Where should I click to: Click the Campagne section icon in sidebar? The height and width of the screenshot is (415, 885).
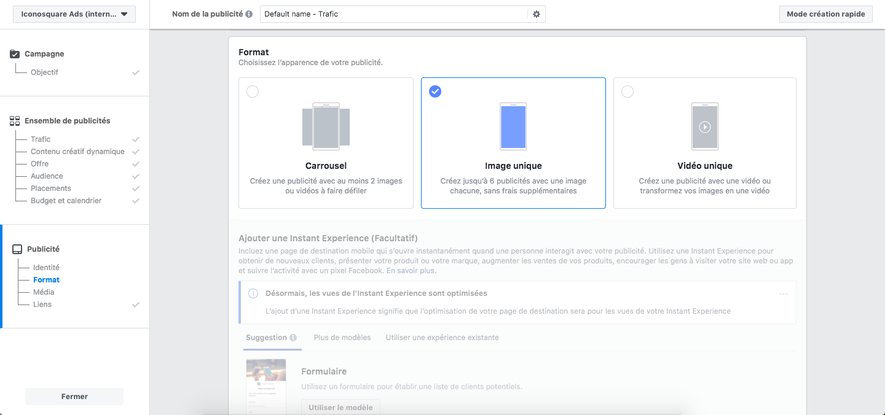point(15,54)
